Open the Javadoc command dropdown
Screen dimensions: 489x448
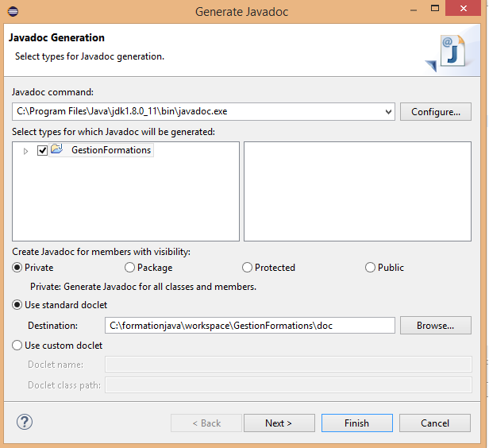pyautogui.click(x=387, y=112)
